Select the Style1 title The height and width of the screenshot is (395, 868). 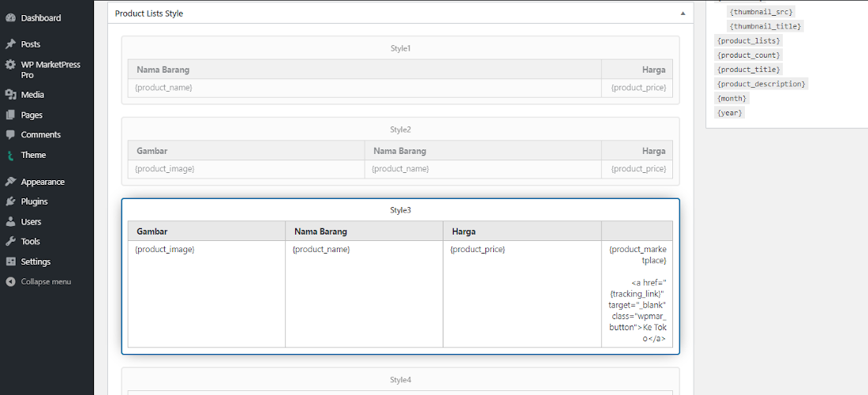pos(400,48)
